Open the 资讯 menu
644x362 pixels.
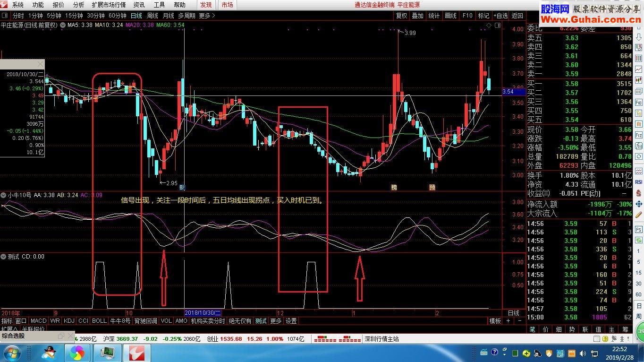139,5
